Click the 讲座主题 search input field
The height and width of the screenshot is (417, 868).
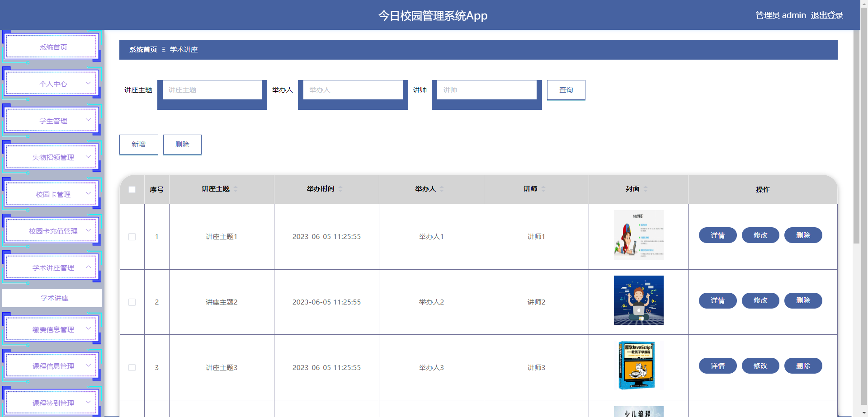pyautogui.click(x=212, y=89)
